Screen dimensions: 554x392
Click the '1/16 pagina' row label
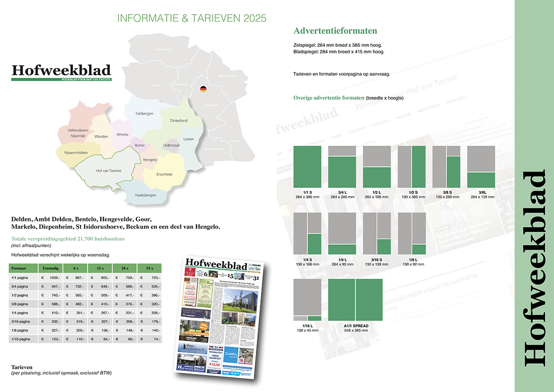[21, 339]
